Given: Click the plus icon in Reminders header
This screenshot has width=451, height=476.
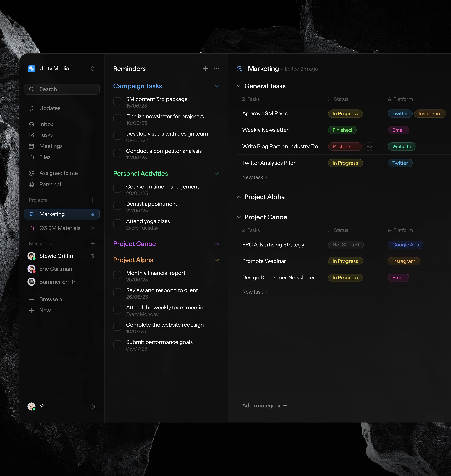Looking at the screenshot, I should [205, 69].
